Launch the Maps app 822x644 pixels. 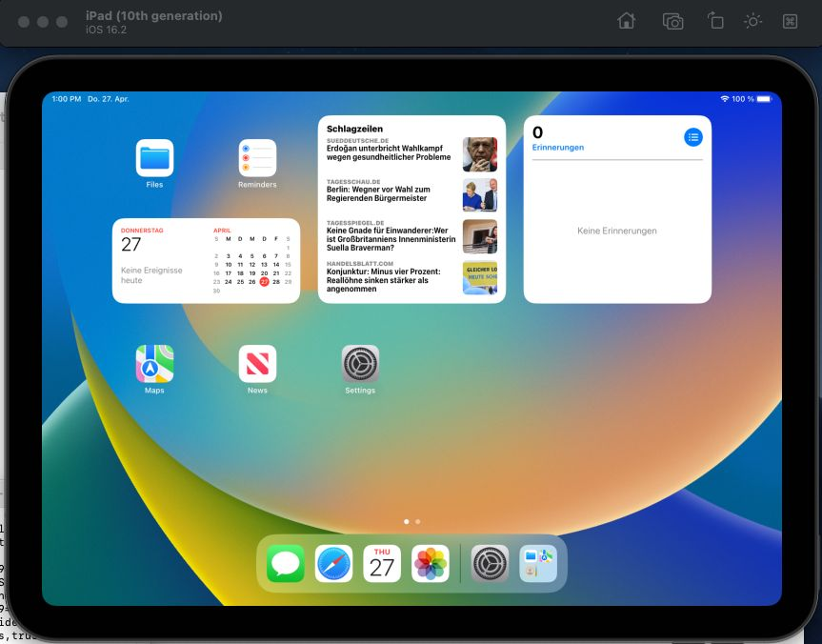[154, 363]
